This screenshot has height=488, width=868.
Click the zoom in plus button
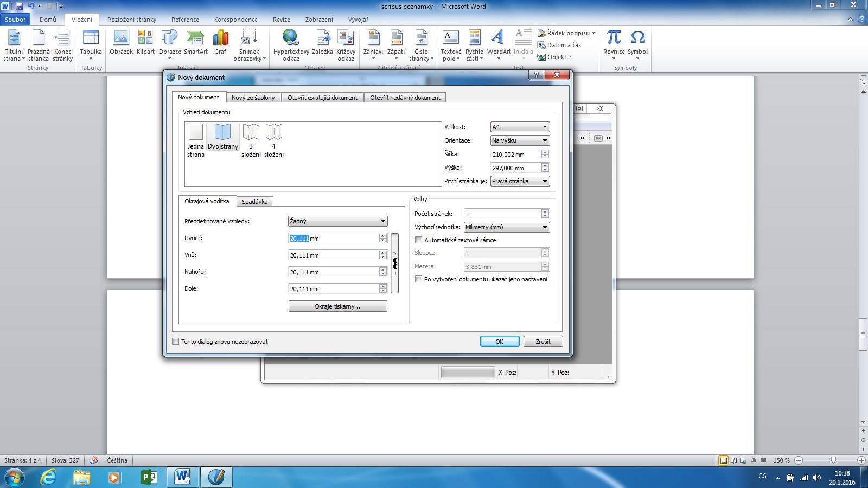(861, 460)
